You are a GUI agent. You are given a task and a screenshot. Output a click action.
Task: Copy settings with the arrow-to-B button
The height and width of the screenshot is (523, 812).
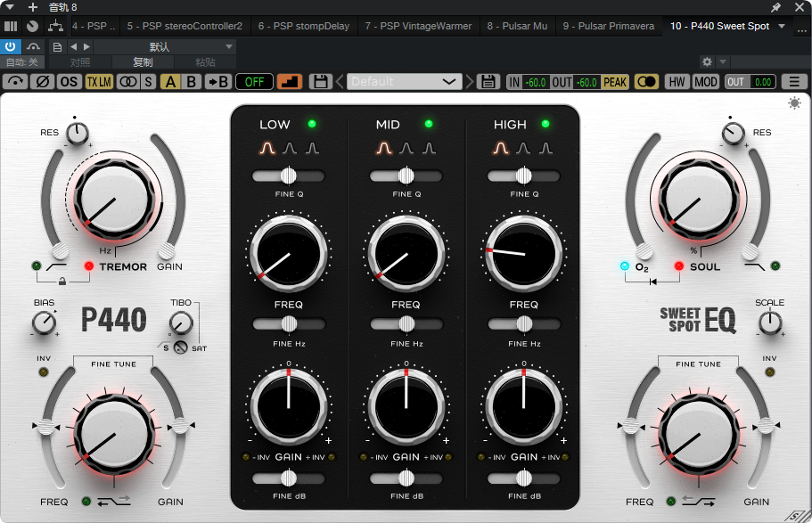click(218, 82)
